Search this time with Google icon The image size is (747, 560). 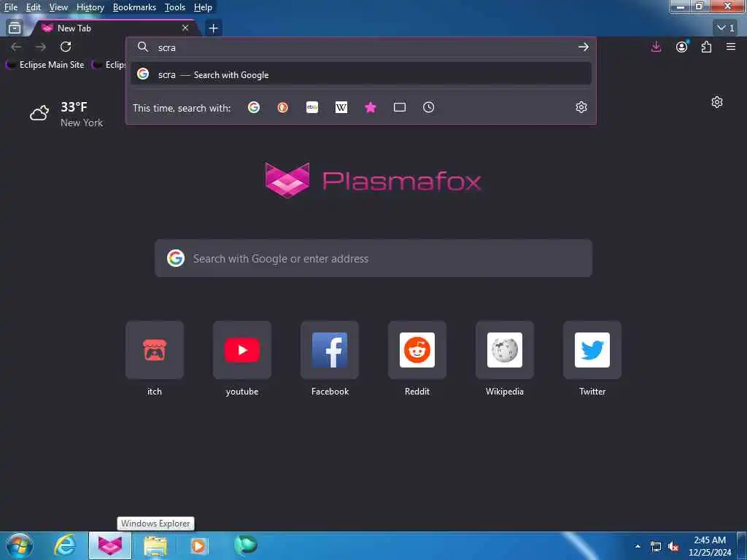tap(253, 107)
